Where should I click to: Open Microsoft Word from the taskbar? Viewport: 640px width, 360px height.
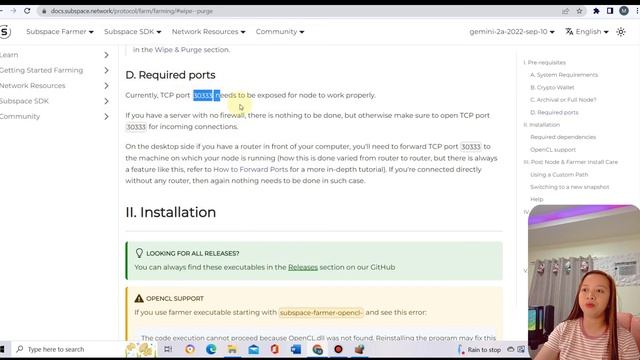(296, 349)
